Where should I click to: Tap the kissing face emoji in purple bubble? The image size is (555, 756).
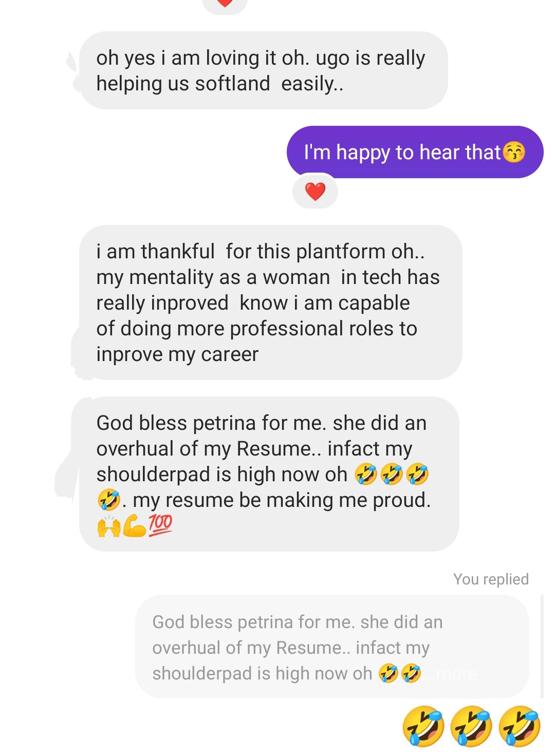click(513, 153)
